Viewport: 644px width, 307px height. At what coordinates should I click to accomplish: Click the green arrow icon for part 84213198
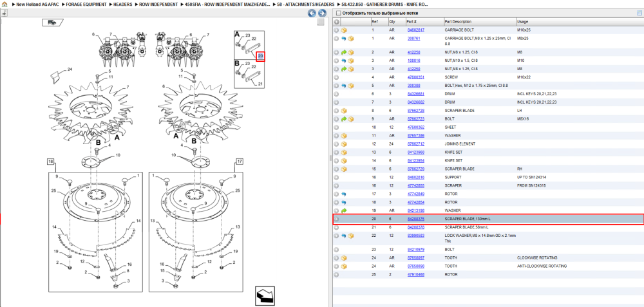[344, 210]
